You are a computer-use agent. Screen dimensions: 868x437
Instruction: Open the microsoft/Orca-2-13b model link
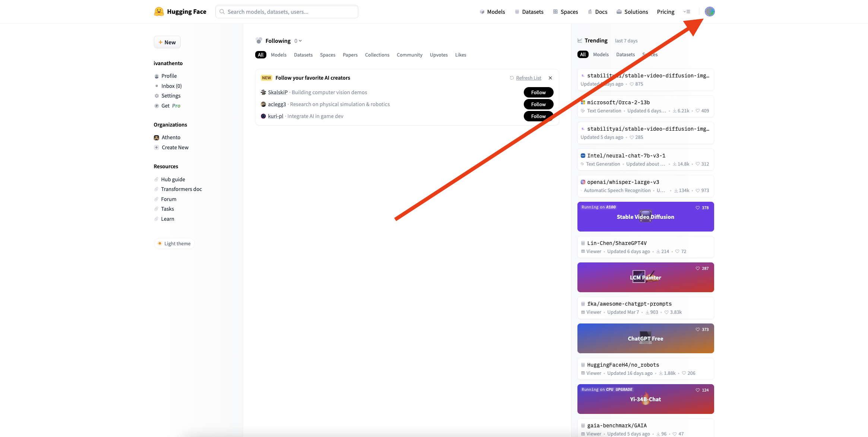pyautogui.click(x=618, y=102)
